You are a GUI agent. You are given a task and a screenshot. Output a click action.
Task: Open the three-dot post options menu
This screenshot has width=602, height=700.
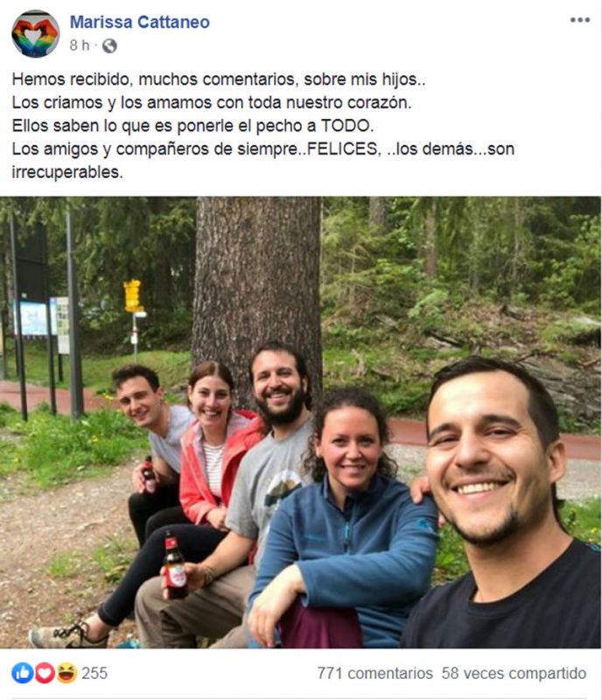coord(579,20)
